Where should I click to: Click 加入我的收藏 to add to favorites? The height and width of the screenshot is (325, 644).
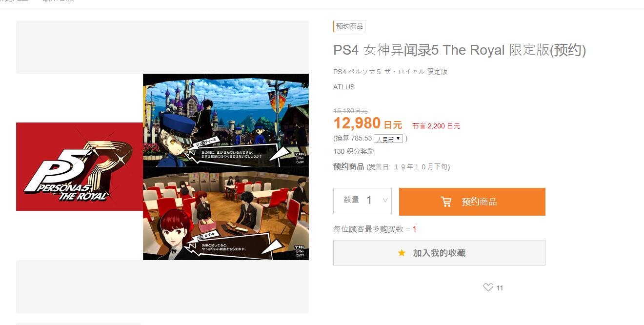point(439,253)
